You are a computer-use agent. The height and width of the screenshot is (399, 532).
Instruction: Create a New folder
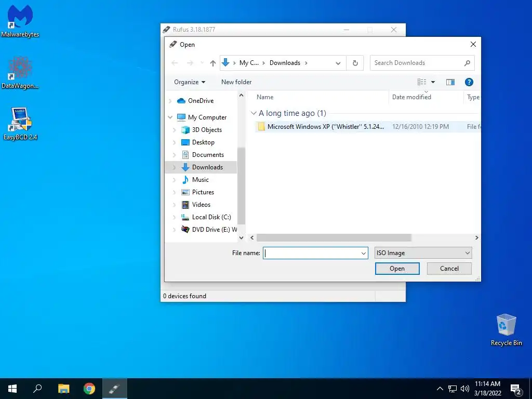point(236,82)
